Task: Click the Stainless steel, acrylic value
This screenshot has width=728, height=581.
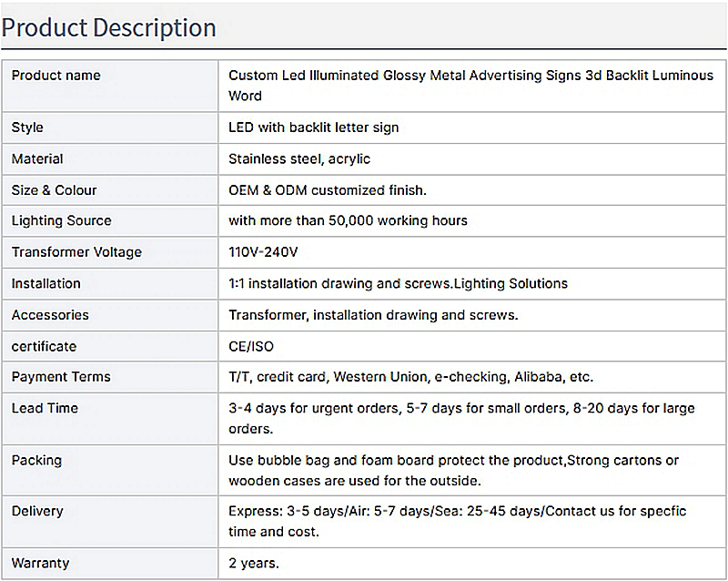Action: [x=299, y=159]
